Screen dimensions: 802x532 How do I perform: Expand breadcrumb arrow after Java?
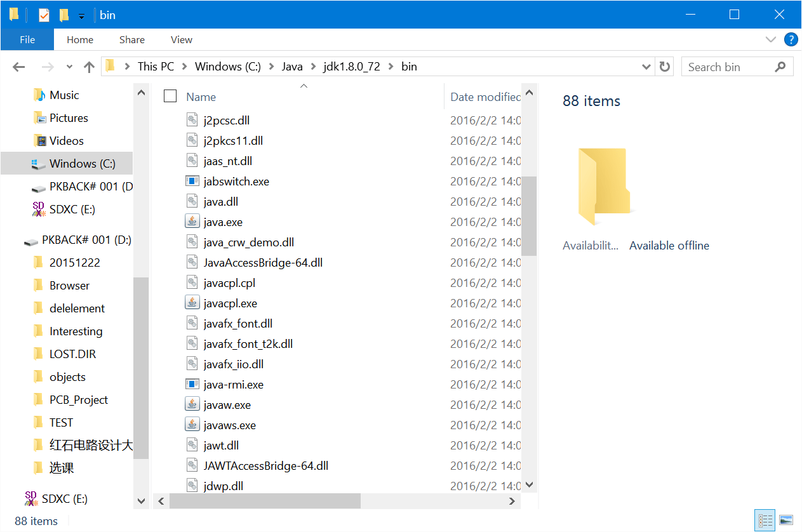coord(313,67)
